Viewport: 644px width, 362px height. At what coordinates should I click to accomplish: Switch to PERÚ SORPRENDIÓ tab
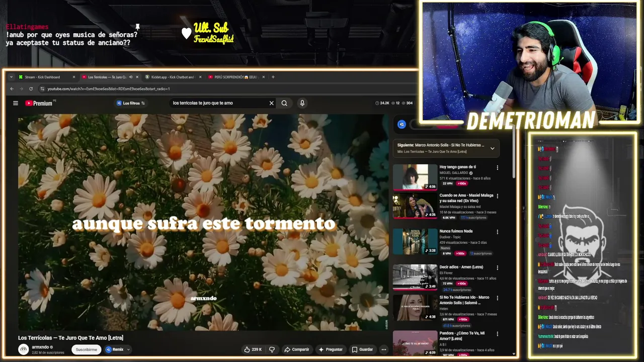click(x=235, y=77)
